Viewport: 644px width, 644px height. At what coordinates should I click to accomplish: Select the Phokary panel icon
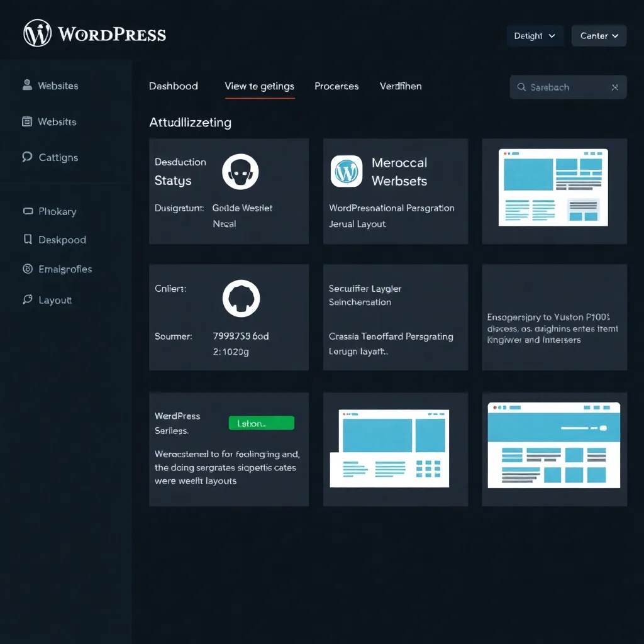click(x=27, y=211)
